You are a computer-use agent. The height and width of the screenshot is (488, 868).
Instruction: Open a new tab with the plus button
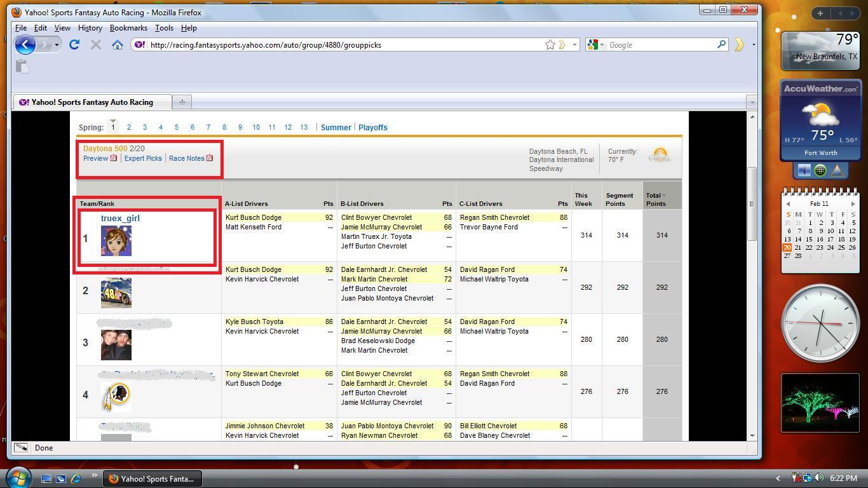(182, 102)
